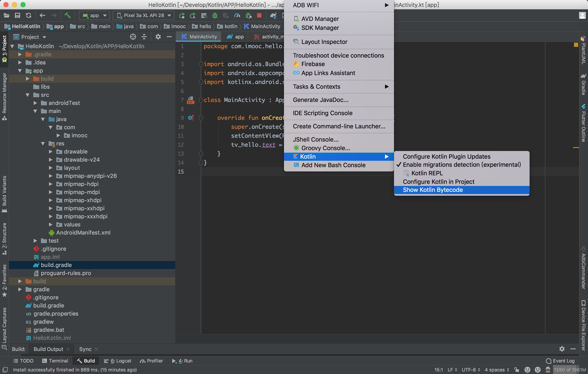Click the read-only lock status icon
The height and width of the screenshot is (374, 588).
click(x=516, y=370)
